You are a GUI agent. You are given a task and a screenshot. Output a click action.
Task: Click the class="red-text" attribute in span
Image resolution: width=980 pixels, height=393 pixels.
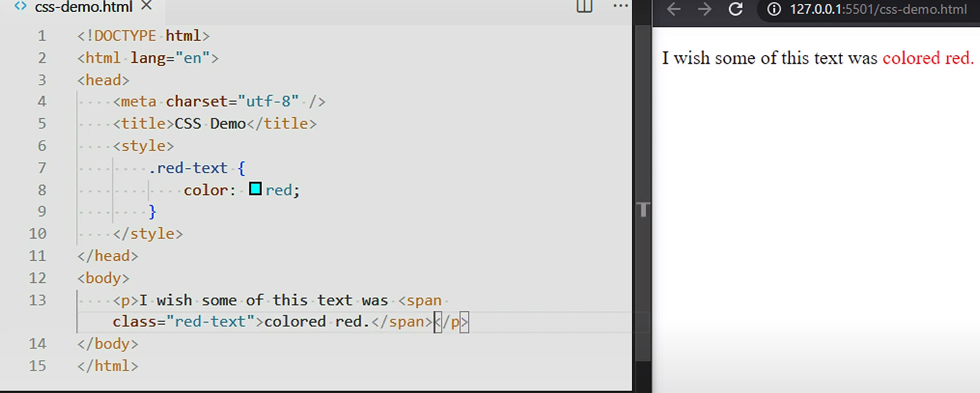click(183, 322)
